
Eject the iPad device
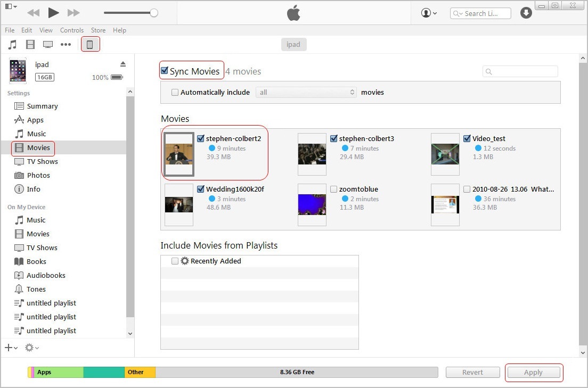123,64
